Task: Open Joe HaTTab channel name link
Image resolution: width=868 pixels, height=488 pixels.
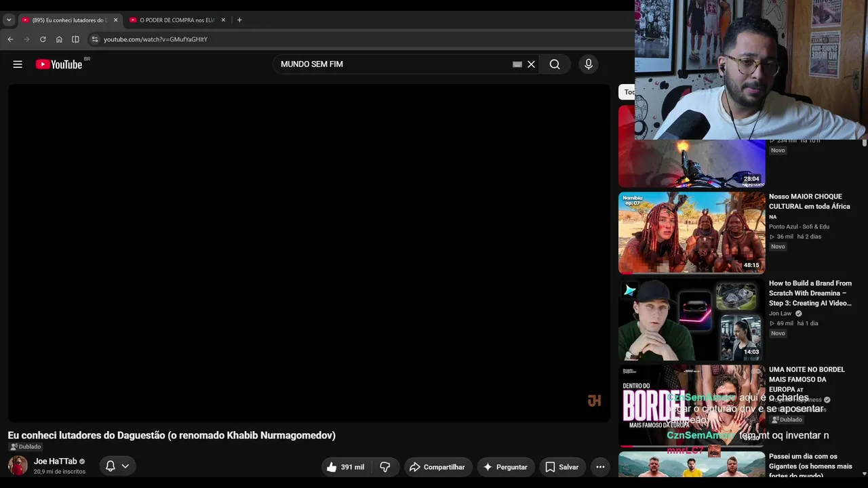Action: tap(56, 462)
